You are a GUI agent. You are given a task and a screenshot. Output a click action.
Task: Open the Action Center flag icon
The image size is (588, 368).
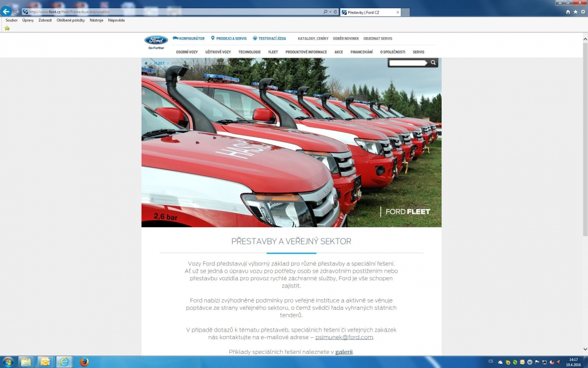pyautogui.click(x=537, y=362)
